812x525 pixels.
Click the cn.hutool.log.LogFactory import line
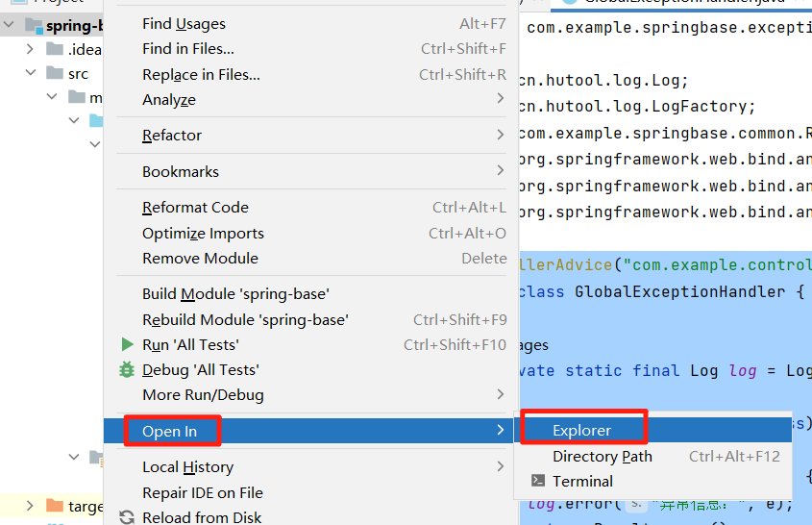[637, 107]
